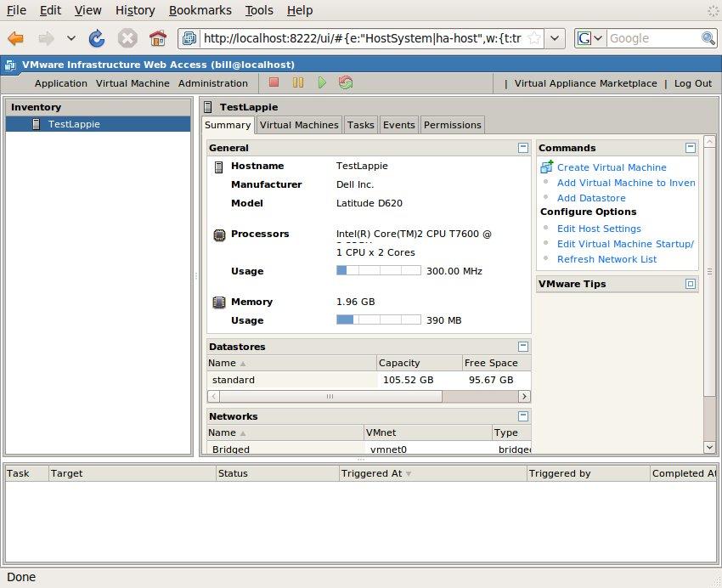722x588 pixels.
Task: Click the Create Virtual Machine icon
Action: (546, 167)
